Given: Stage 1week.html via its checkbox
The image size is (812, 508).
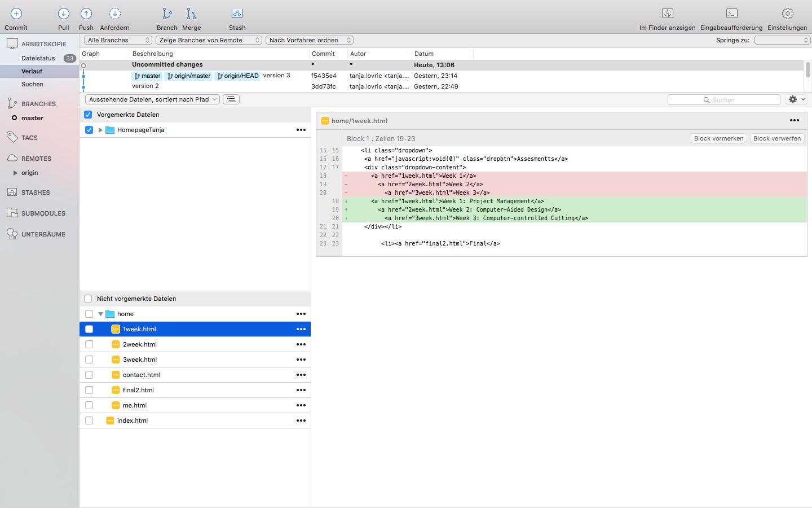Looking at the screenshot, I should pos(89,329).
